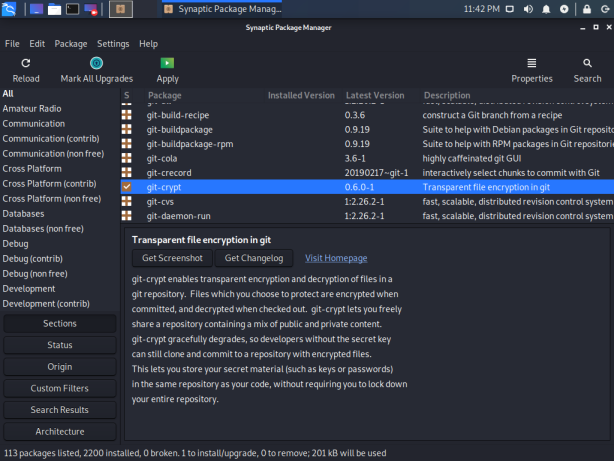Sort by Package column header
614x461 pixels.
164,96
